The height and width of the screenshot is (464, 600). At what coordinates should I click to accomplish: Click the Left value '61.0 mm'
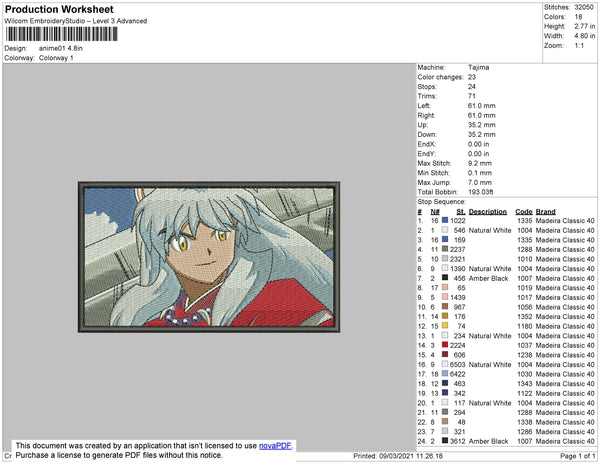tap(481, 106)
